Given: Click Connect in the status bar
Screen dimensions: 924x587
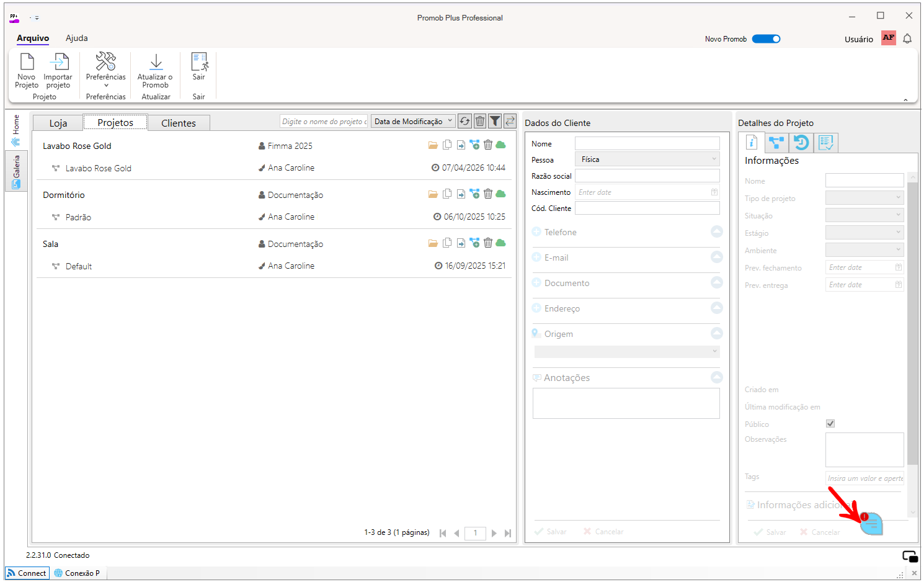Looking at the screenshot, I should pyautogui.click(x=27, y=573).
